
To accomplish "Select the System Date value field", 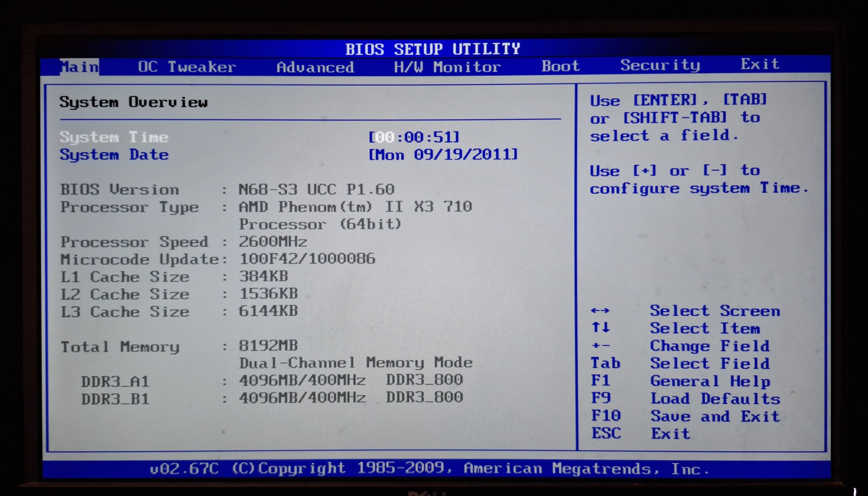I will (443, 155).
